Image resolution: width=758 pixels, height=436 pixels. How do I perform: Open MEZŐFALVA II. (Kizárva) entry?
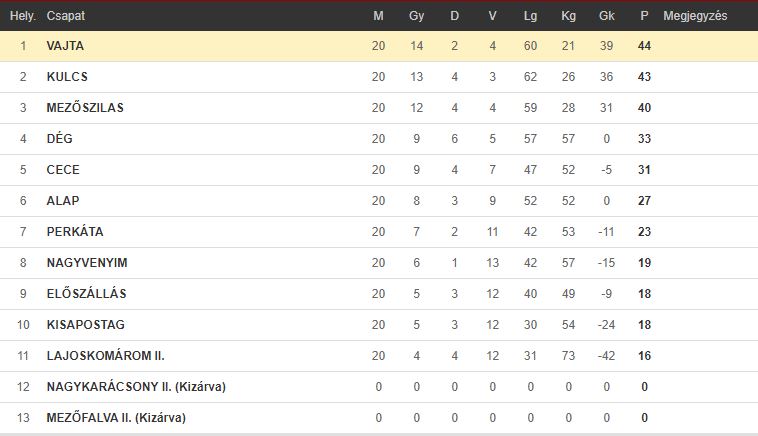pos(116,418)
